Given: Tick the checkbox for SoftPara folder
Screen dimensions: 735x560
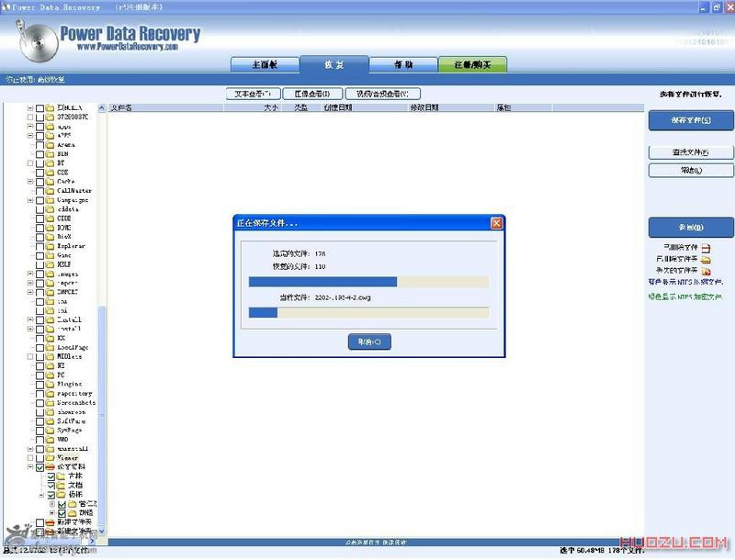Looking at the screenshot, I should (40, 421).
